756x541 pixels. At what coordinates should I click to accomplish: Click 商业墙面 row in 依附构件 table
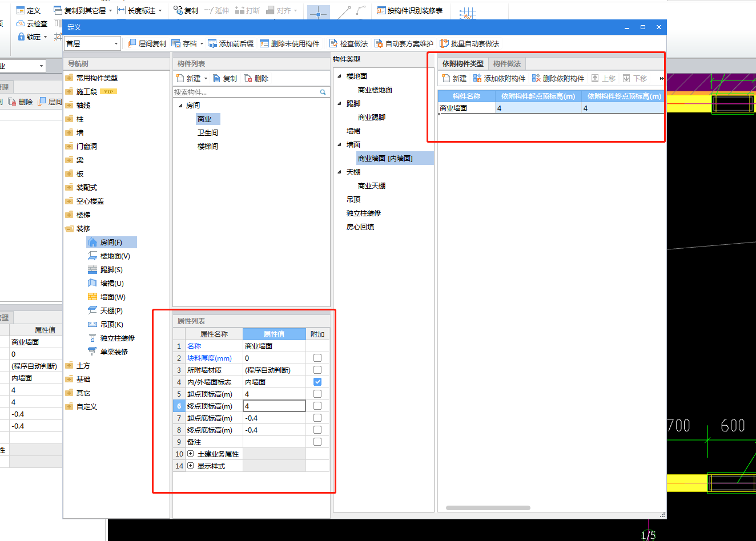[551, 108]
